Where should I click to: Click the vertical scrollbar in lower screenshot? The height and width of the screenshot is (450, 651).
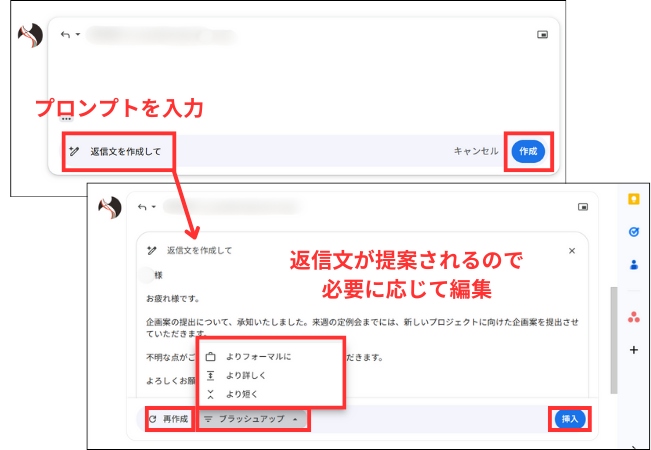614,340
